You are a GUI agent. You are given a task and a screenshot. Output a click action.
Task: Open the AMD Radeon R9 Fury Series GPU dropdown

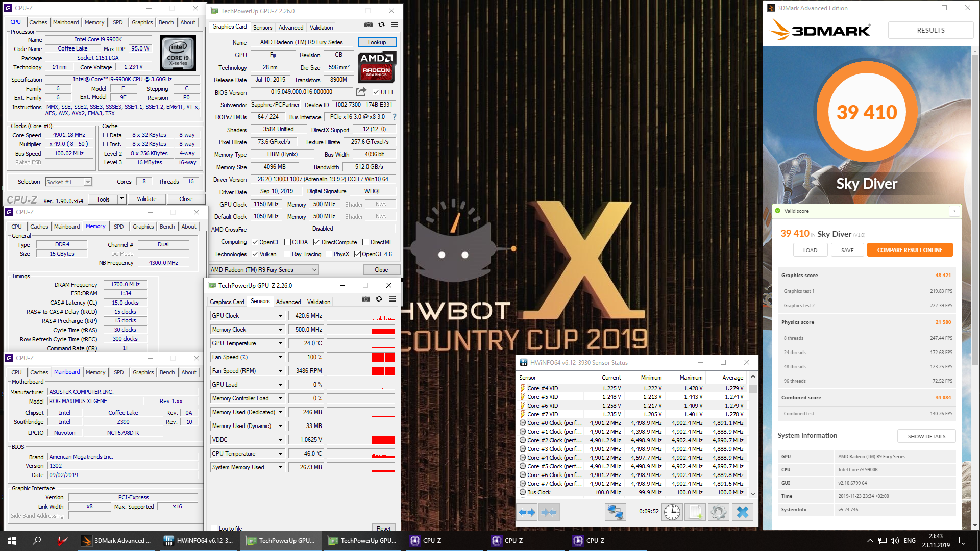tap(264, 270)
